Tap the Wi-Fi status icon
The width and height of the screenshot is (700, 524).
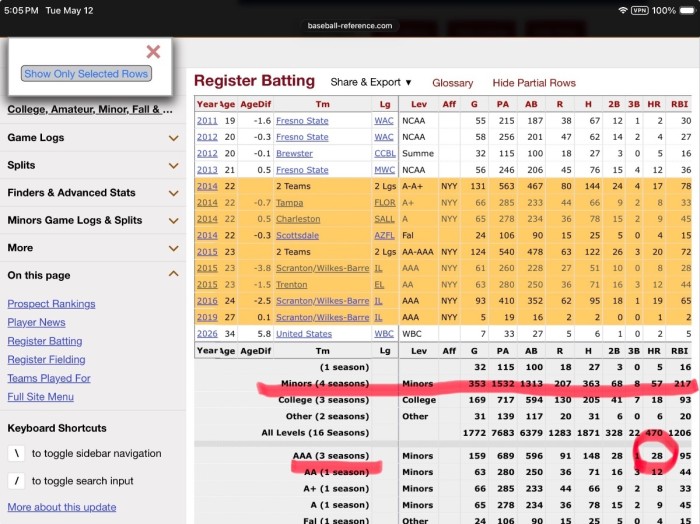pos(622,10)
